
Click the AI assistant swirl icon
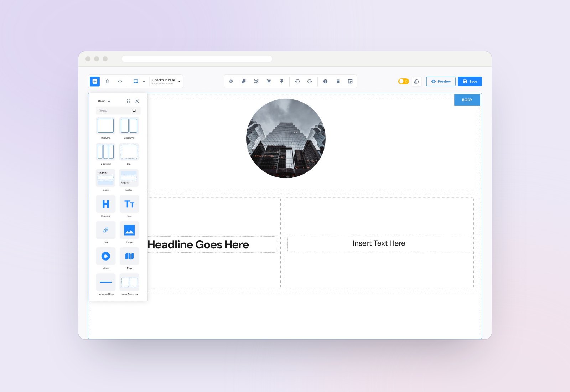[x=231, y=81]
